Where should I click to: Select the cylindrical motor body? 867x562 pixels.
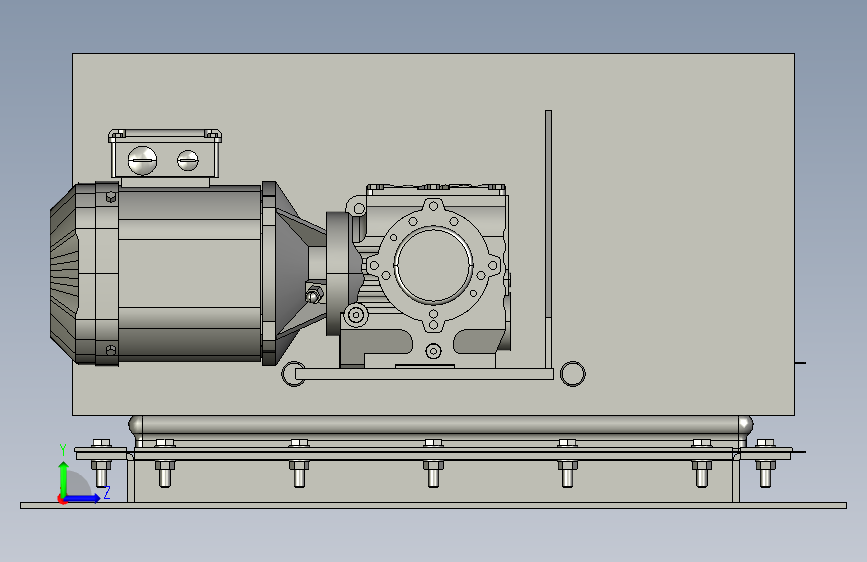pyautogui.click(x=190, y=274)
